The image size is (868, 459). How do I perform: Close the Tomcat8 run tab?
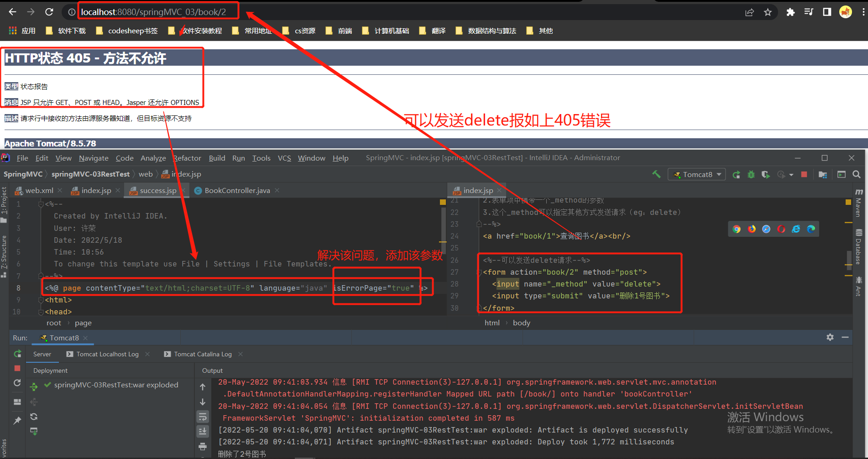coord(85,338)
